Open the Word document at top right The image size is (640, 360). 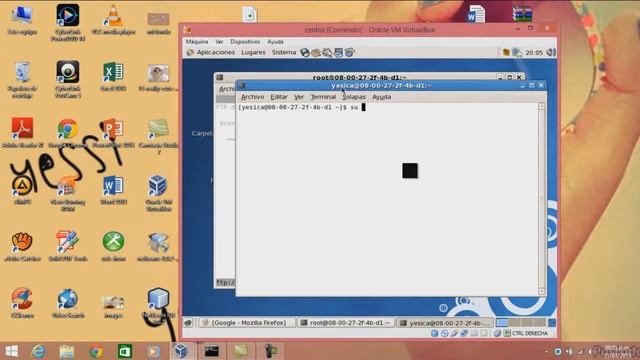point(476,14)
